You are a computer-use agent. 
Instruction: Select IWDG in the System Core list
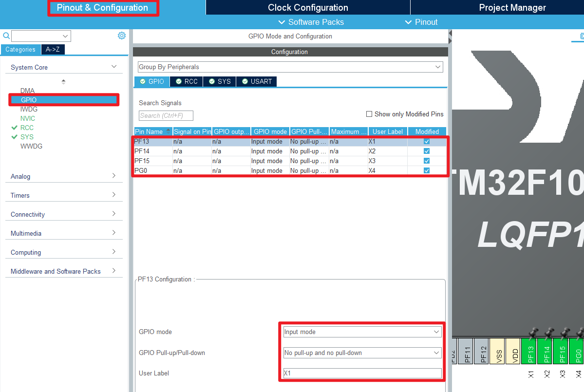29,109
